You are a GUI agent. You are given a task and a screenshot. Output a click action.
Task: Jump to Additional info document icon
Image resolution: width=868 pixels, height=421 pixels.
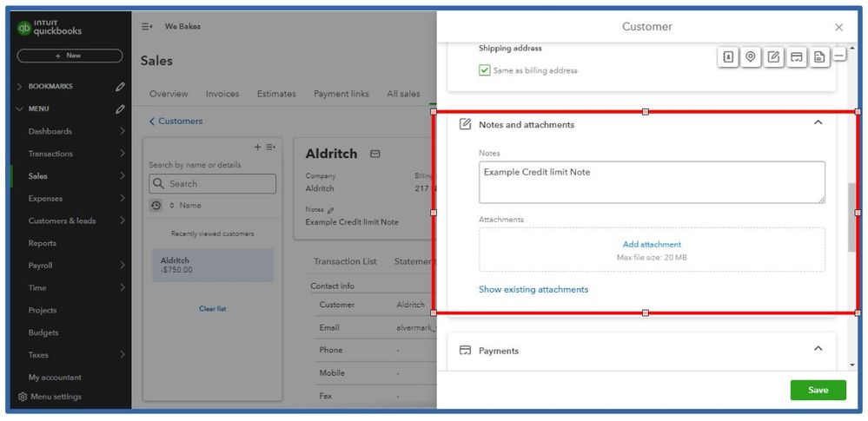pos(819,57)
